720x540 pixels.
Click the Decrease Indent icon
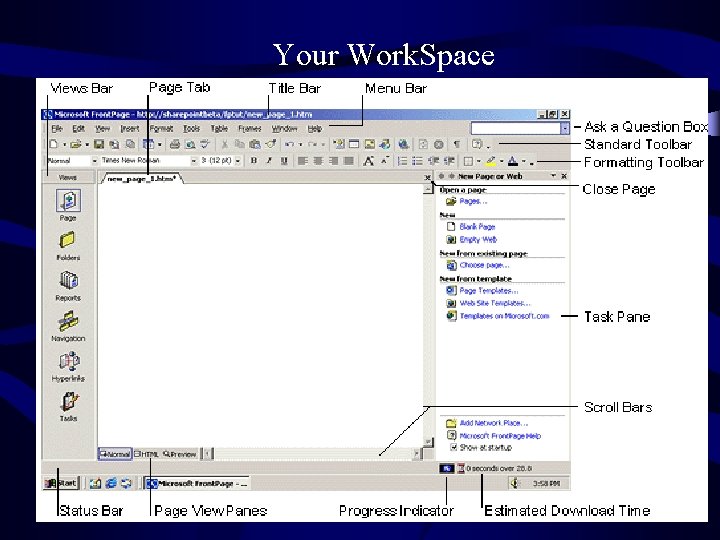coord(433,161)
